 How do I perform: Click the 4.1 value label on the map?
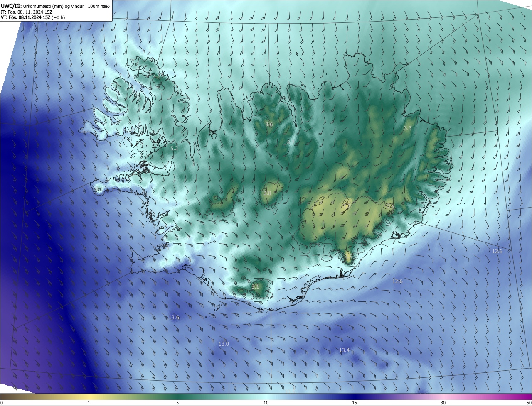coord(157,77)
